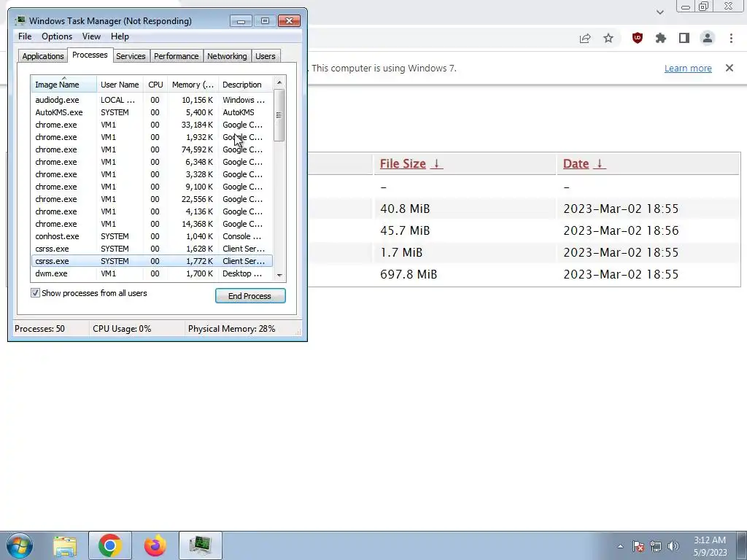Viewport: 747px width, 560px height.
Task: Click the volume speaker tray icon
Action: (x=673, y=546)
